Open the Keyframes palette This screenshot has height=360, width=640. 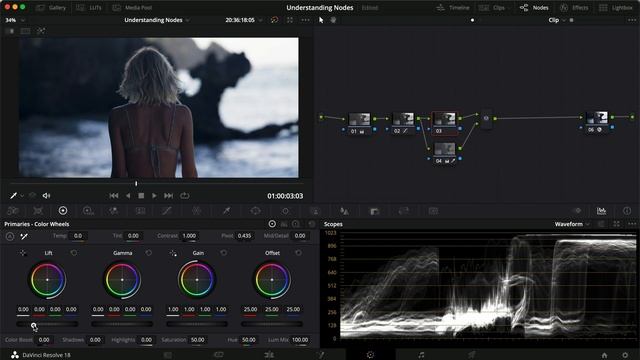578,211
